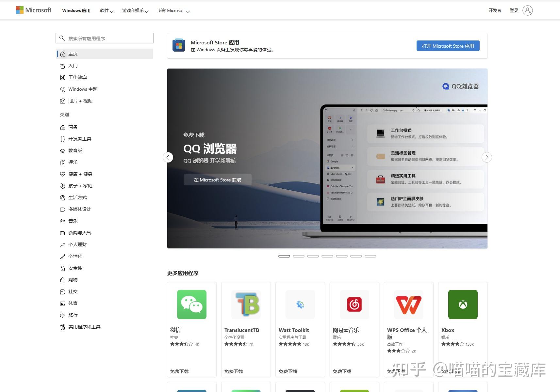Click the home icon beside 主页
The width and height of the screenshot is (560, 392).
[63, 54]
